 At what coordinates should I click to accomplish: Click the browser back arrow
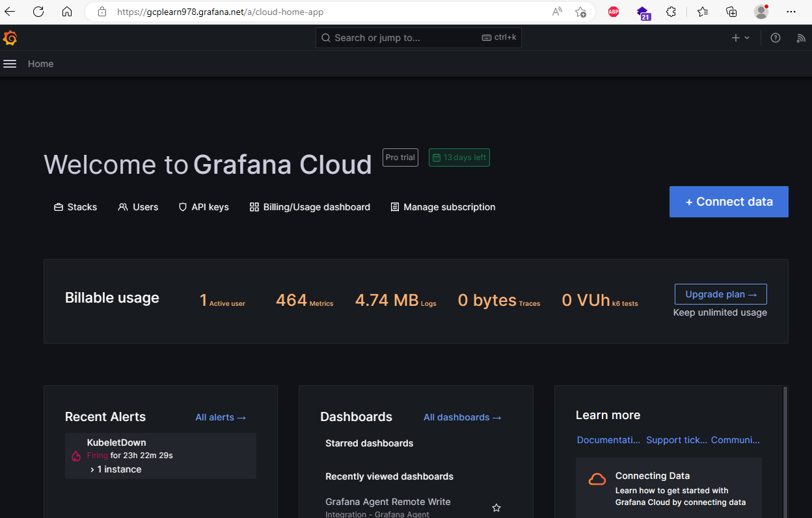10,12
